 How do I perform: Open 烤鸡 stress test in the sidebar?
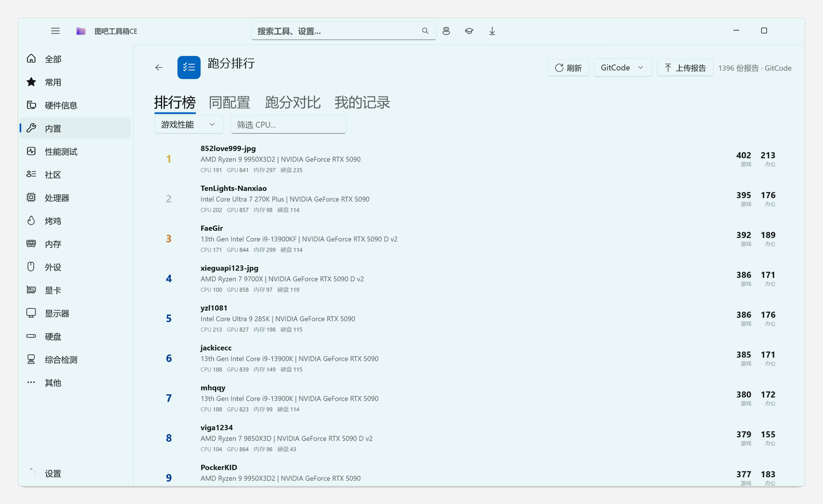point(75,221)
